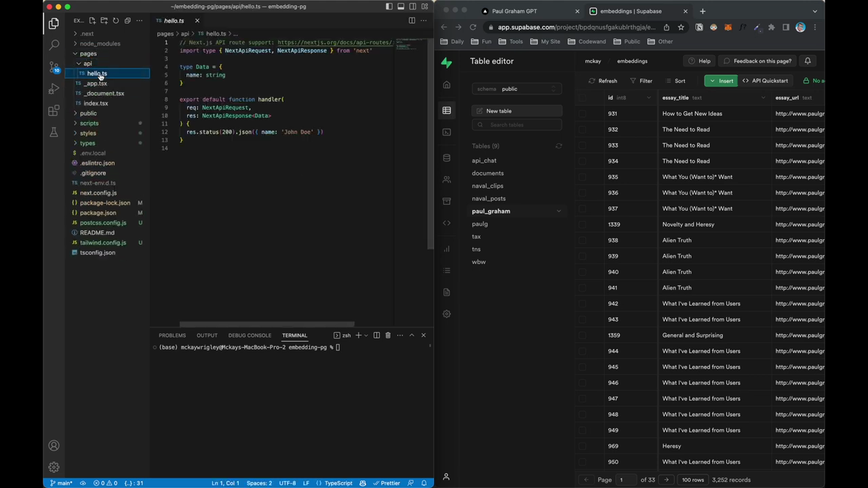Click the New File icon in Explorer header
This screenshot has width=868, height=488.
pyautogui.click(x=92, y=20)
